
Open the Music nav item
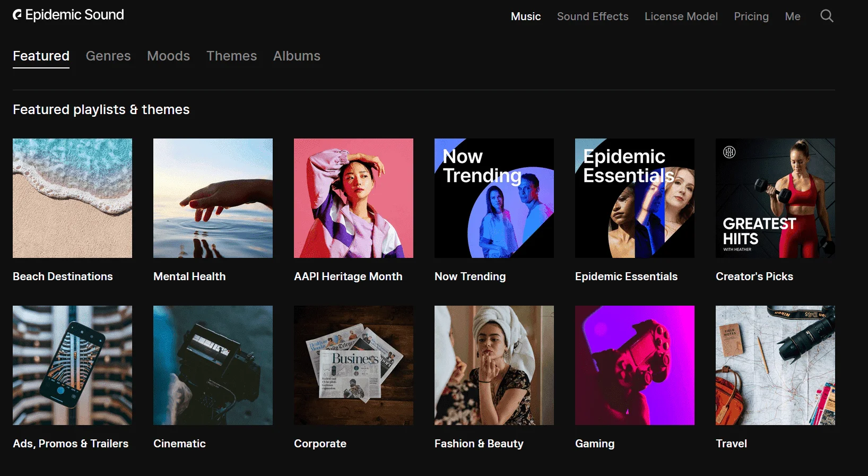pos(526,16)
